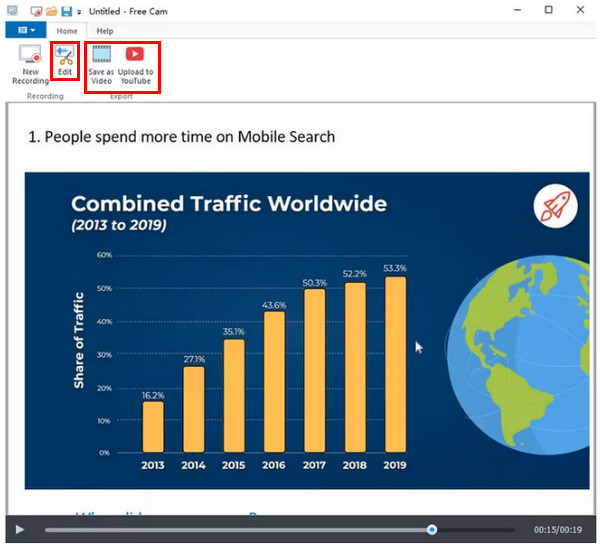The height and width of the screenshot is (544, 600).
Task: Expand the quick access toolbar dropdown arrow
Action: coord(79,12)
